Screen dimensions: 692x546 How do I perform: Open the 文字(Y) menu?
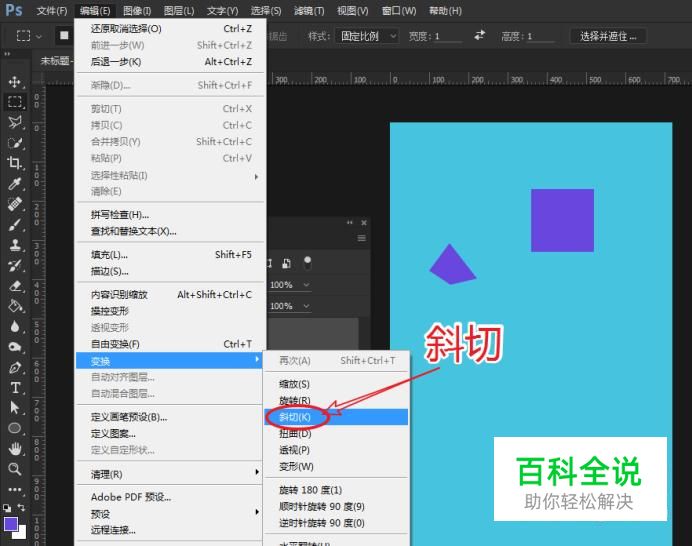click(222, 11)
